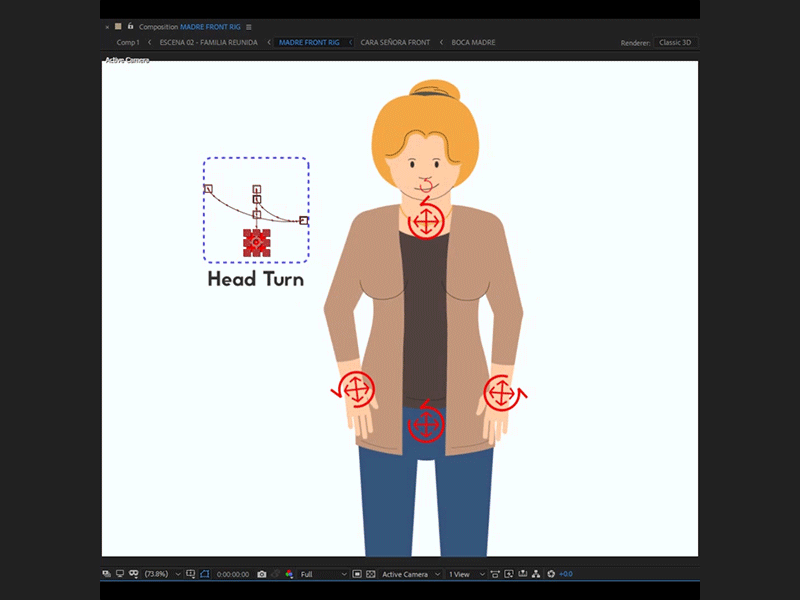Screen dimensions: 800x600
Task: Select the hip controller icon
Action: (x=426, y=422)
